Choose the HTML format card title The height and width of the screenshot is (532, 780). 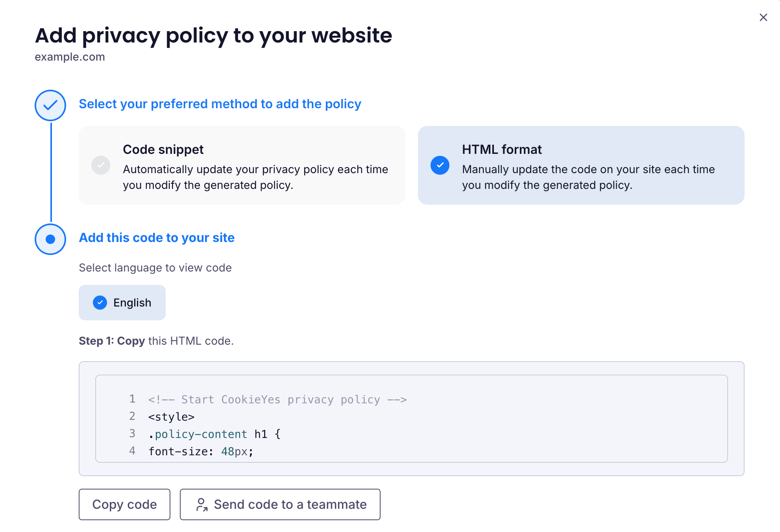pyautogui.click(x=502, y=150)
